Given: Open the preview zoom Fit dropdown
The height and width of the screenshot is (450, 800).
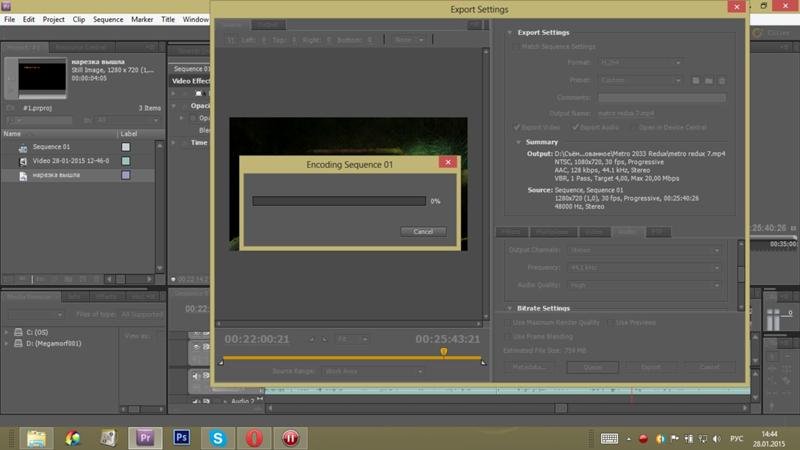Looking at the screenshot, I should click(x=352, y=339).
